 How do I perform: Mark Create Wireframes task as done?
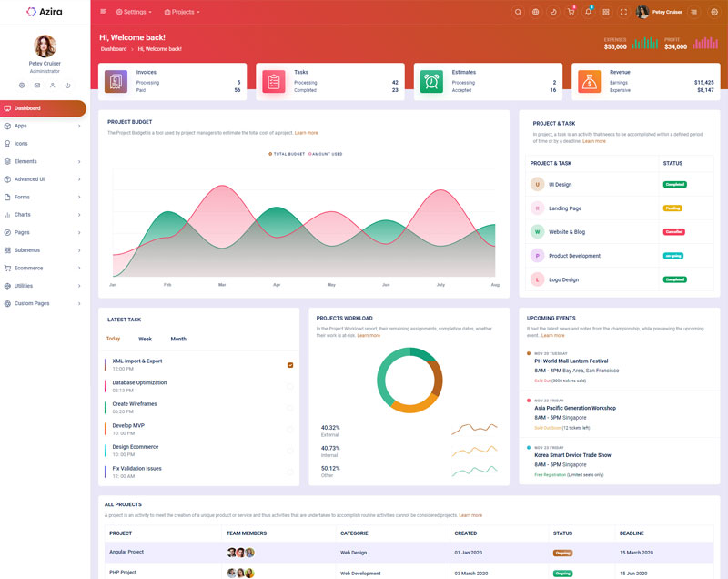click(290, 408)
